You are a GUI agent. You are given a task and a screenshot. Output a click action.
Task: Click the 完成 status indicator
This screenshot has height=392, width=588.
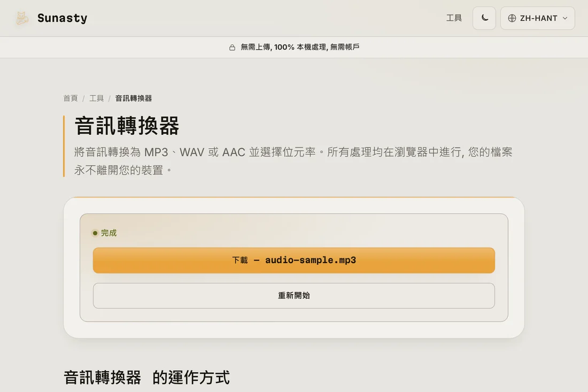pyautogui.click(x=105, y=233)
